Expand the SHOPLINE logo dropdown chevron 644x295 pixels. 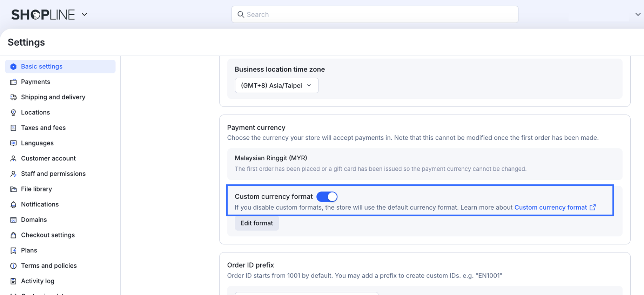(84, 14)
